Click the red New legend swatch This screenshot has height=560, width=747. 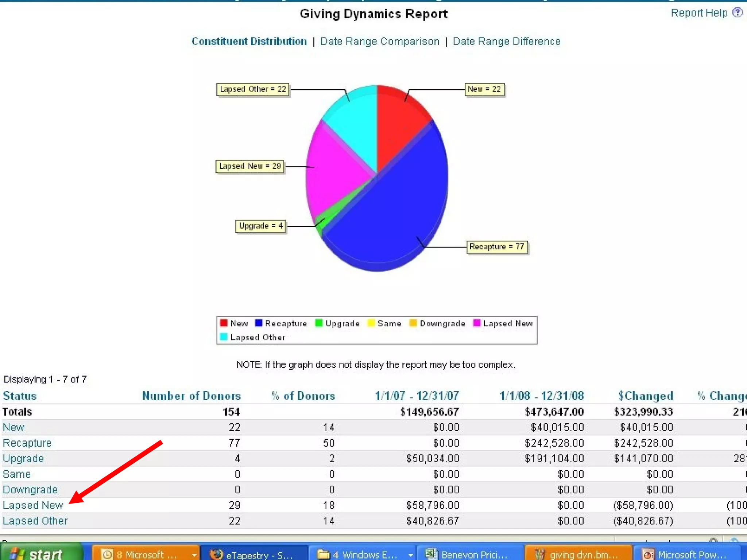pyautogui.click(x=224, y=323)
